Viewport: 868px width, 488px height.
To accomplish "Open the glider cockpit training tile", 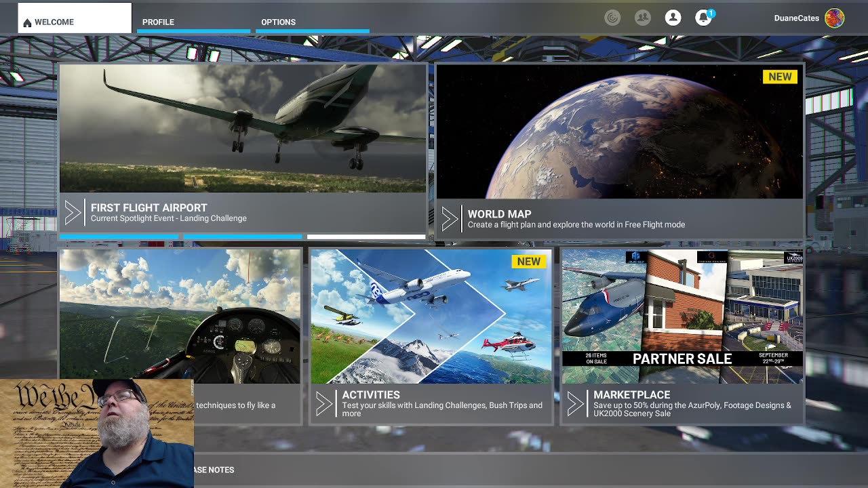I will pyautogui.click(x=180, y=315).
